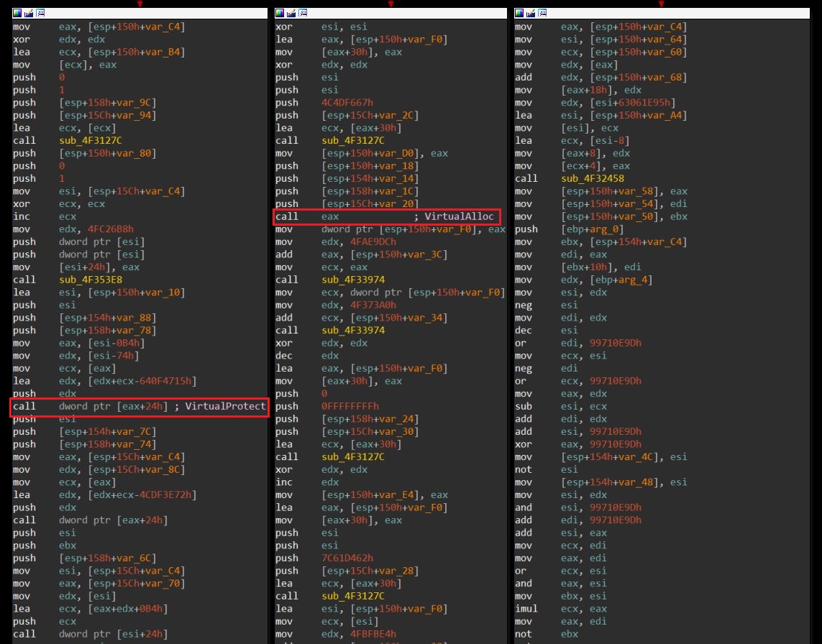Select 'lea edx, [edx+ecx-4CDF3E72h]' line

point(105,494)
